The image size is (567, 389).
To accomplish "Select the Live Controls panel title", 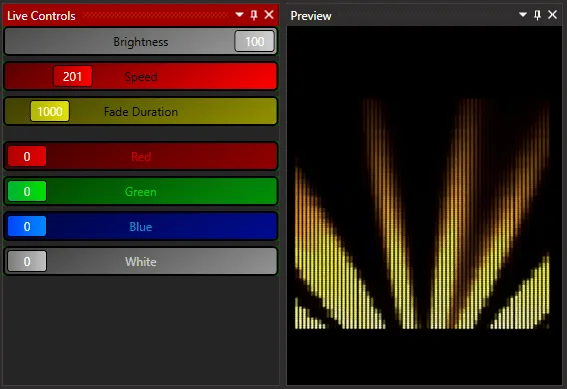I will click(x=41, y=16).
